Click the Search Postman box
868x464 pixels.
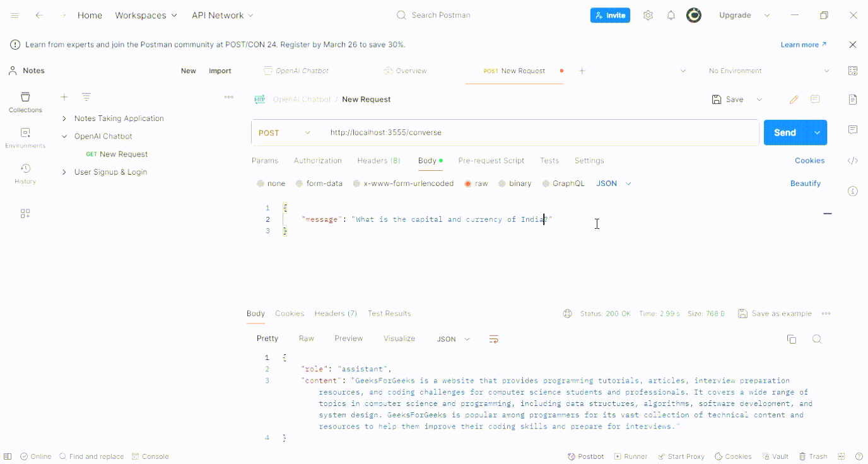433,15
